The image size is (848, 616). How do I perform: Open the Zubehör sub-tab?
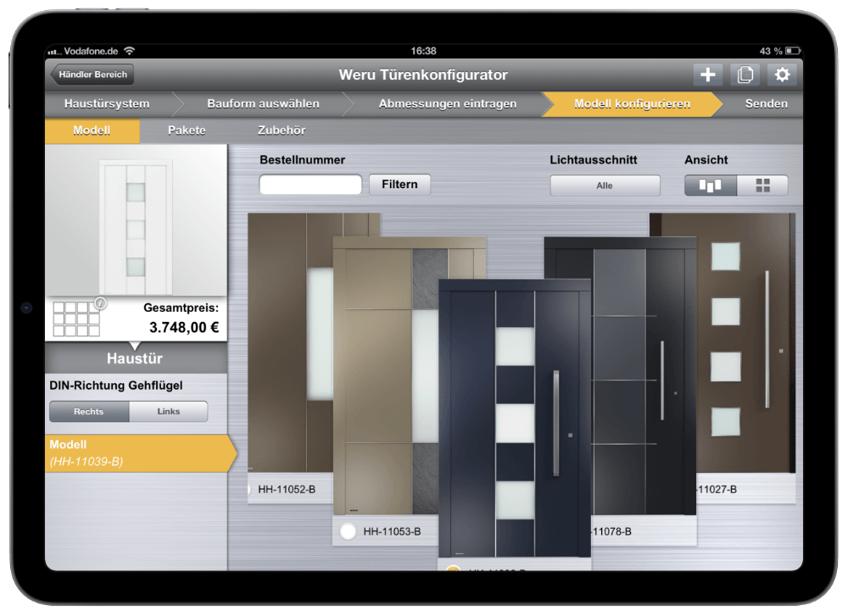[282, 130]
